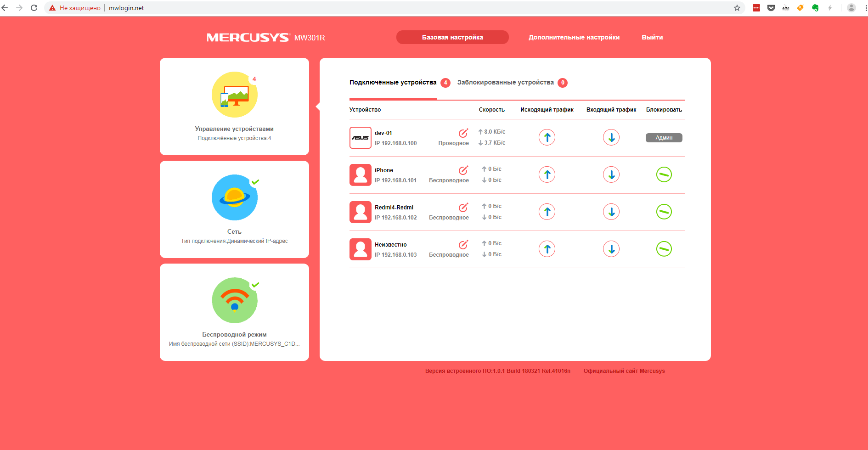Log out via Выйти
Screen dimensions: 868x450
652,37
